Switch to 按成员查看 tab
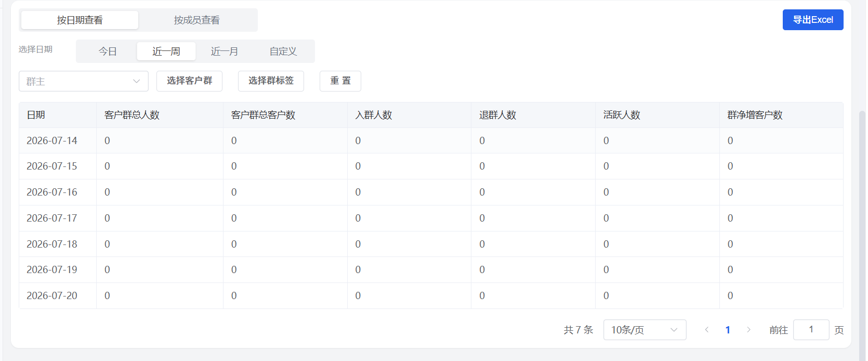The image size is (868, 361). [x=197, y=20]
